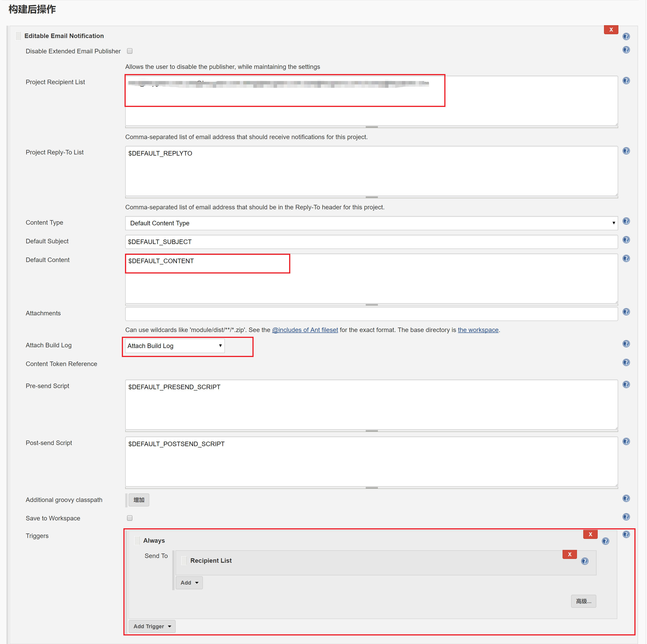Remove Recipient List with red X
The width and height of the screenshot is (647, 644).
pos(569,554)
